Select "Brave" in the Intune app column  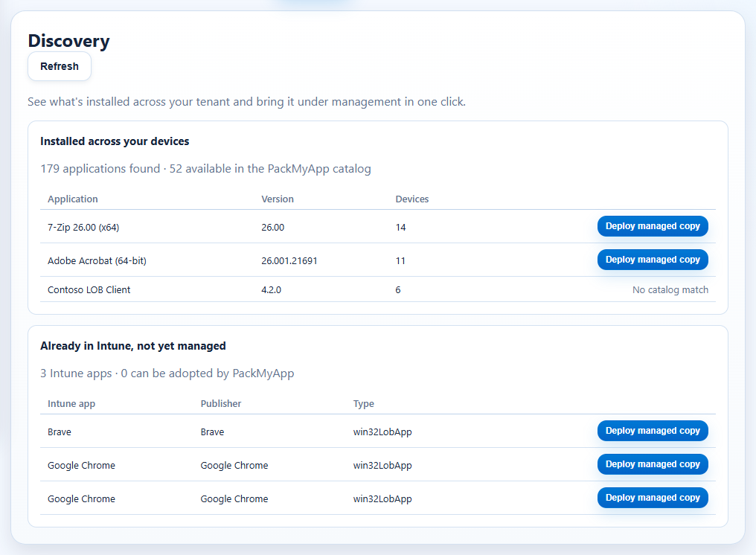click(x=60, y=432)
